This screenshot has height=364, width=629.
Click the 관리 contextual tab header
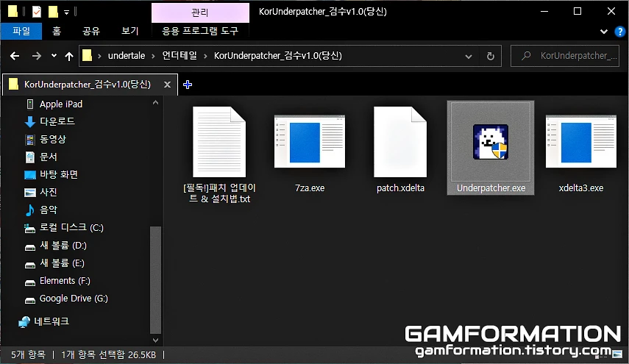(200, 13)
